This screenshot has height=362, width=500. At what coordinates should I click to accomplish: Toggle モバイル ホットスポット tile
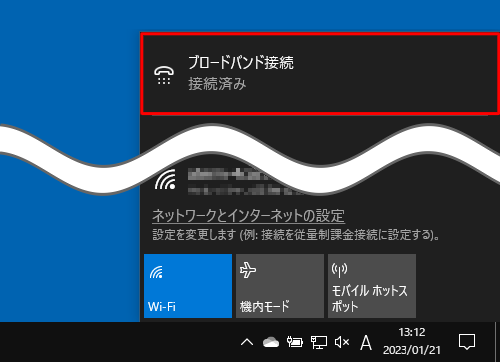pos(372,286)
